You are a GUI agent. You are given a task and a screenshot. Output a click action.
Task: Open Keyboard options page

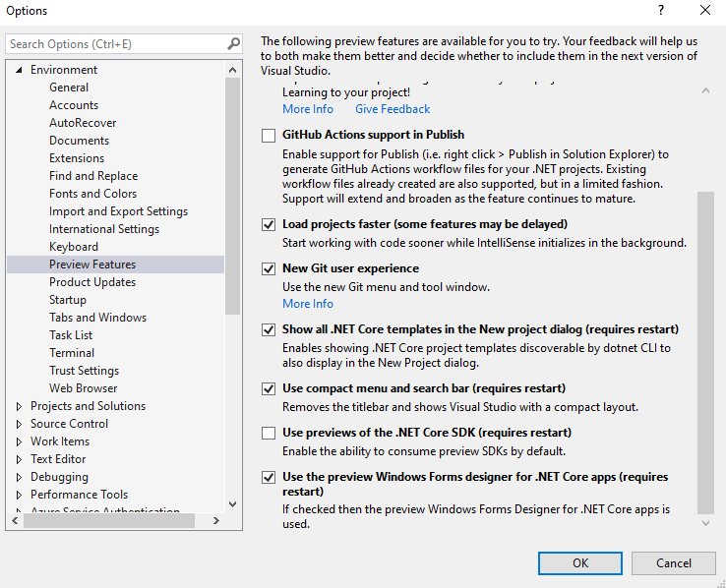point(74,247)
